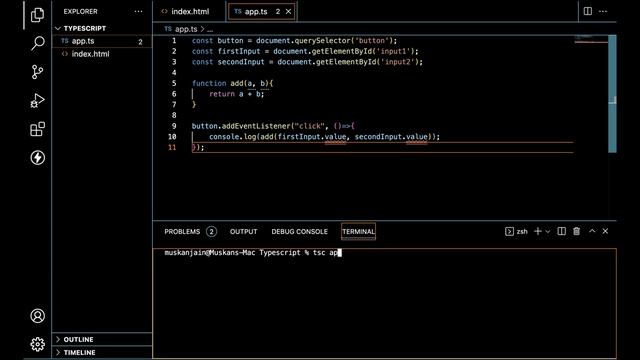This screenshot has width=640, height=360.
Task: Open the Manage gear icon
Action: pyautogui.click(x=38, y=344)
